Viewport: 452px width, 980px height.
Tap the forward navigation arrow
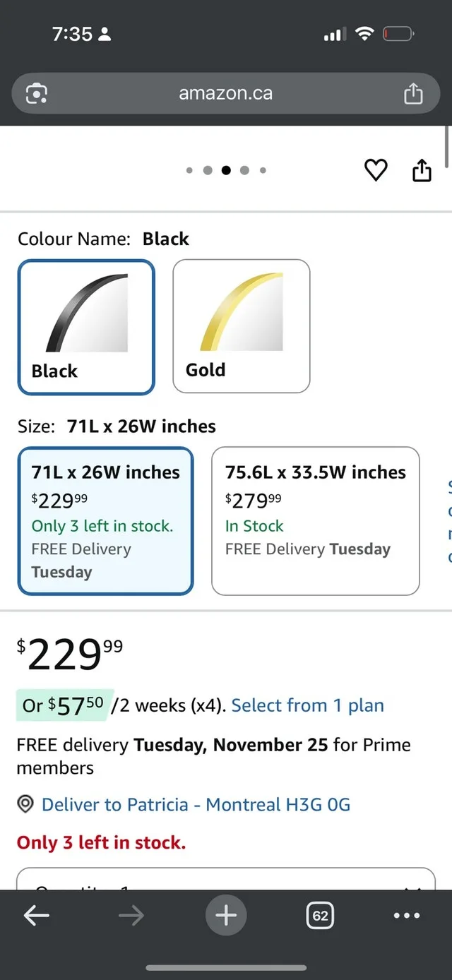click(x=131, y=915)
